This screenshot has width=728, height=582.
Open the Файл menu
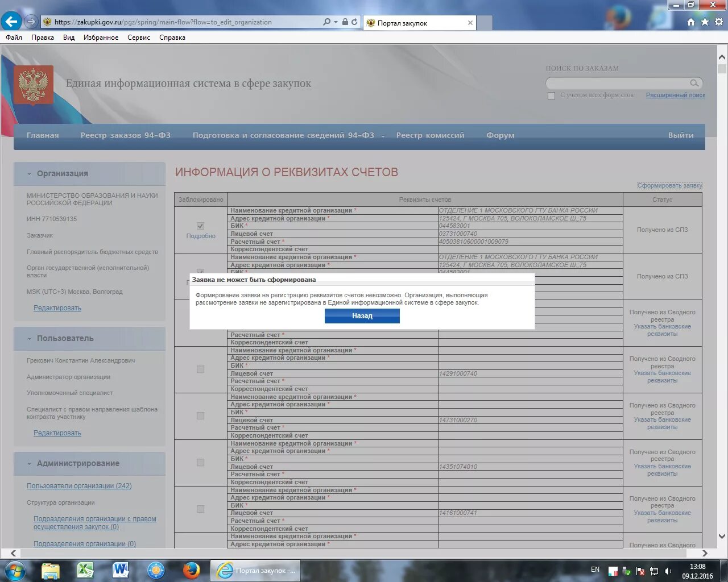[14, 38]
